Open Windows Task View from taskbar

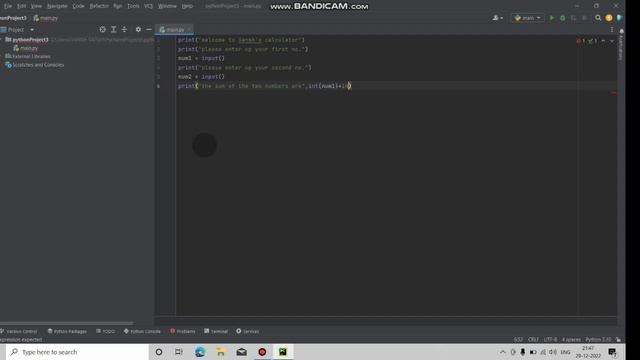click(x=179, y=352)
